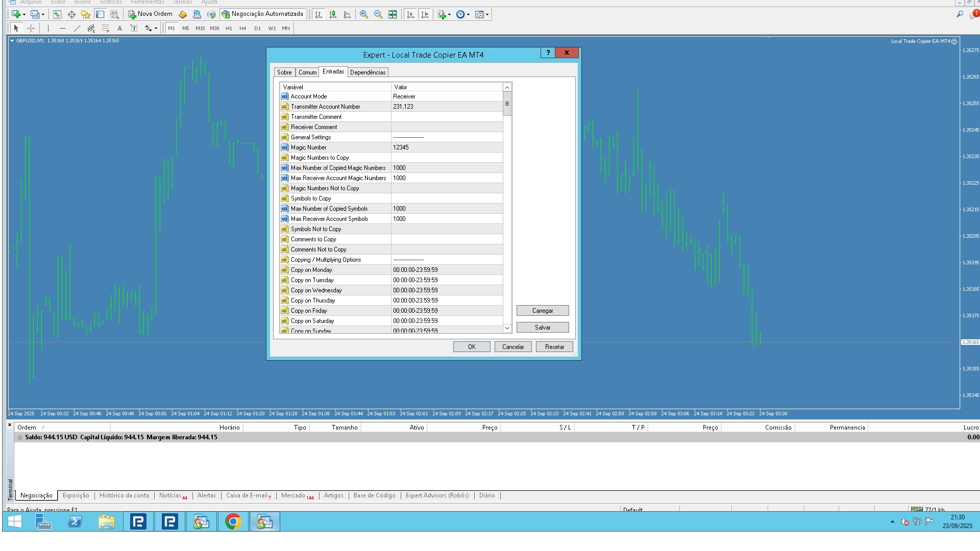The height and width of the screenshot is (551, 980).
Task: Click the Resetar button
Action: click(x=554, y=347)
